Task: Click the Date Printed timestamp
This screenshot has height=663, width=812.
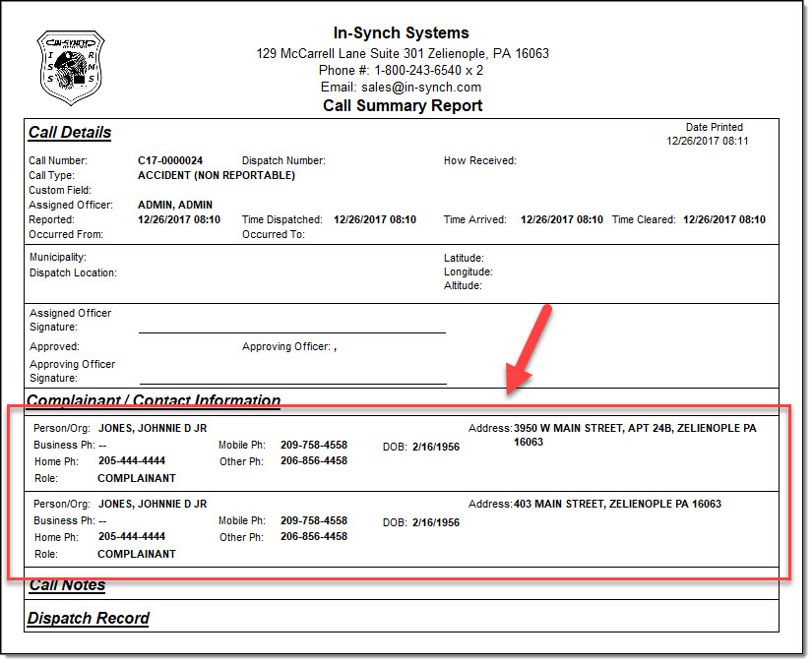Action: (707, 141)
